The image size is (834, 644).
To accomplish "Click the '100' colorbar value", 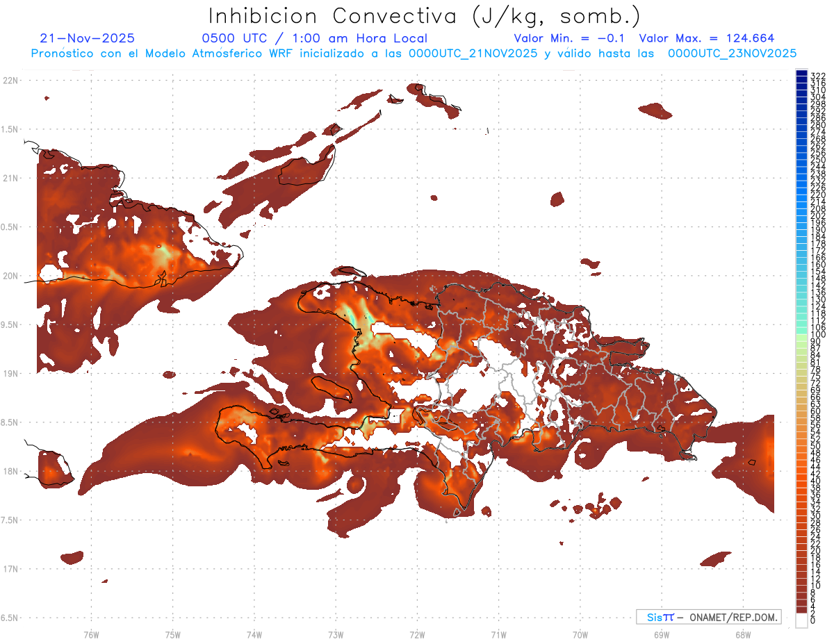I will pos(817,335).
